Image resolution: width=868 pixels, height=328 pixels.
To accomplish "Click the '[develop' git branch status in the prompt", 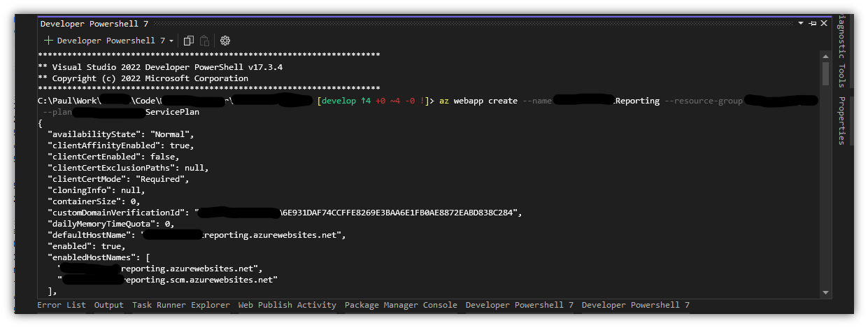I will (x=337, y=101).
